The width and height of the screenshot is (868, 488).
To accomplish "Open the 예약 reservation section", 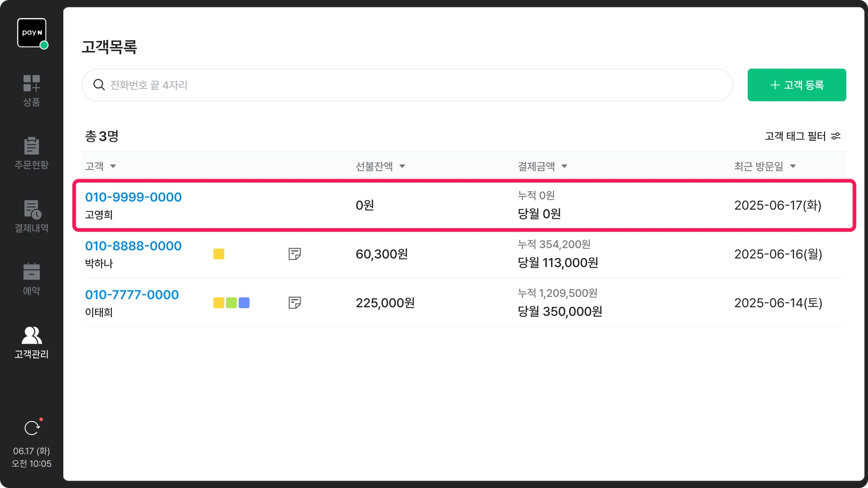I will [31, 279].
